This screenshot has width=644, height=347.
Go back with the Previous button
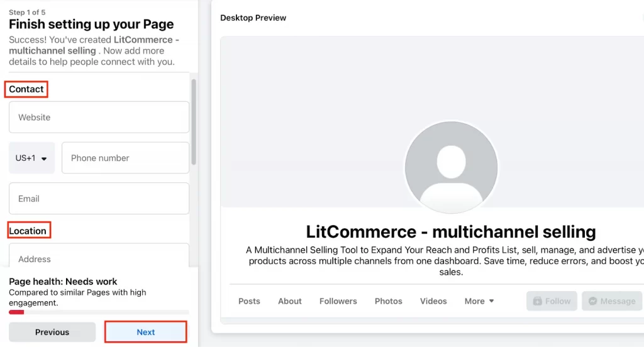pos(52,332)
